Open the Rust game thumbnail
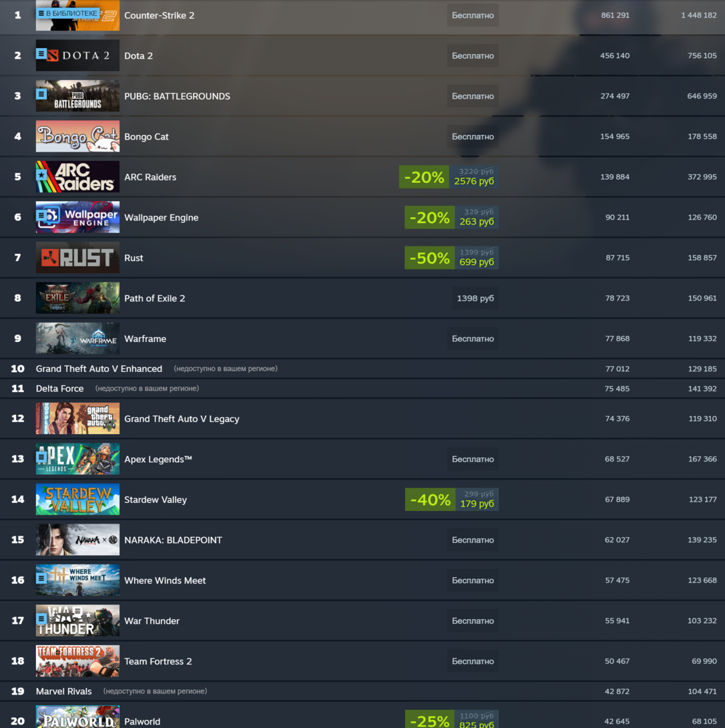Screen dimensions: 725x728 pyautogui.click(x=77, y=258)
